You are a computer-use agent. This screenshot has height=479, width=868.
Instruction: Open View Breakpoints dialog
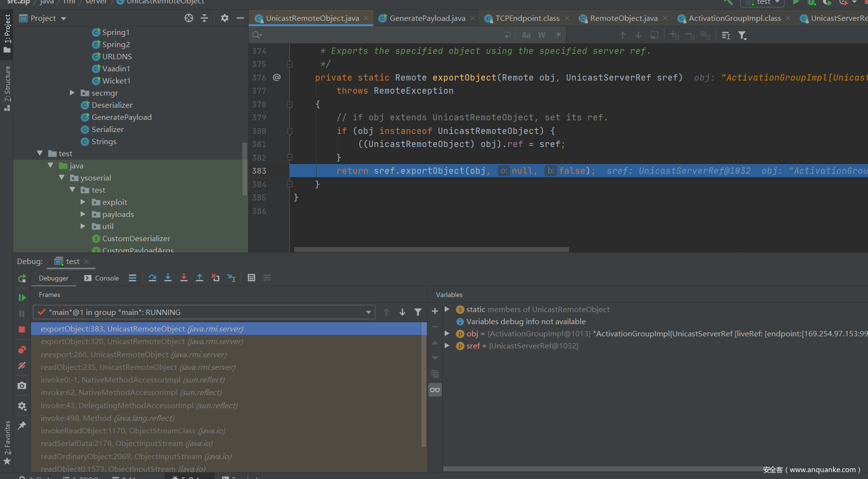[22, 350]
